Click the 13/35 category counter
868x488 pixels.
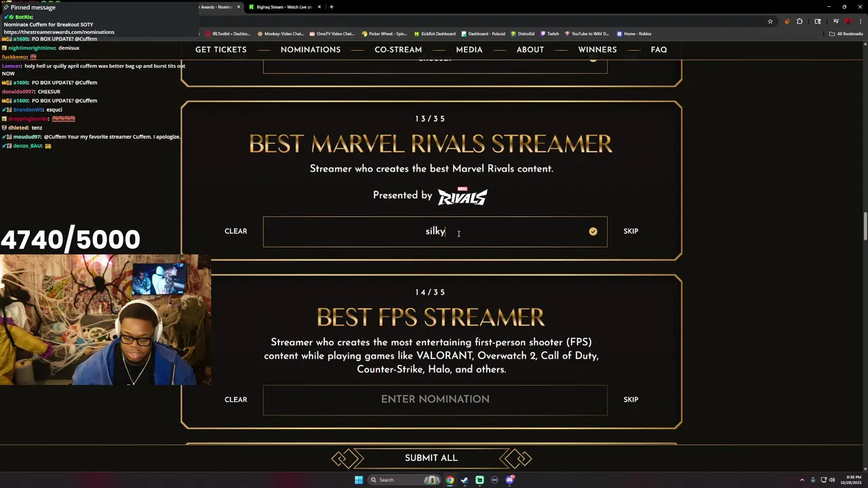point(431,119)
